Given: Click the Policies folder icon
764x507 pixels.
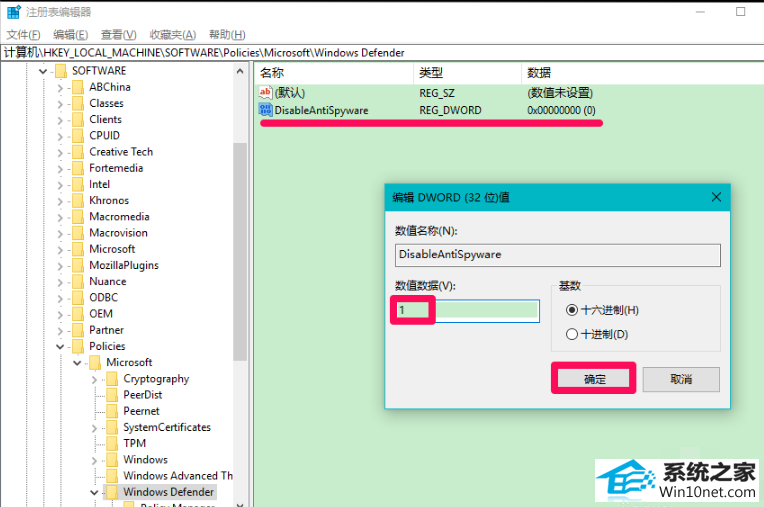Looking at the screenshot, I should click(x=78, y=346).
